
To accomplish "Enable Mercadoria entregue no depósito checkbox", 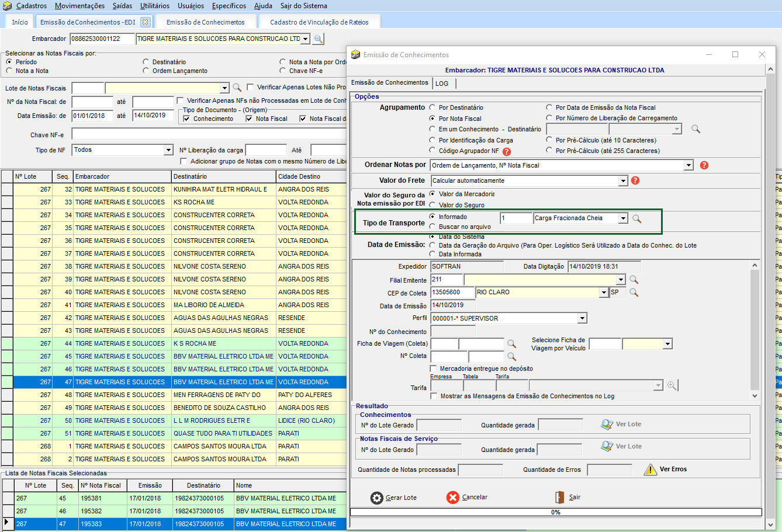I will (434, 368).
